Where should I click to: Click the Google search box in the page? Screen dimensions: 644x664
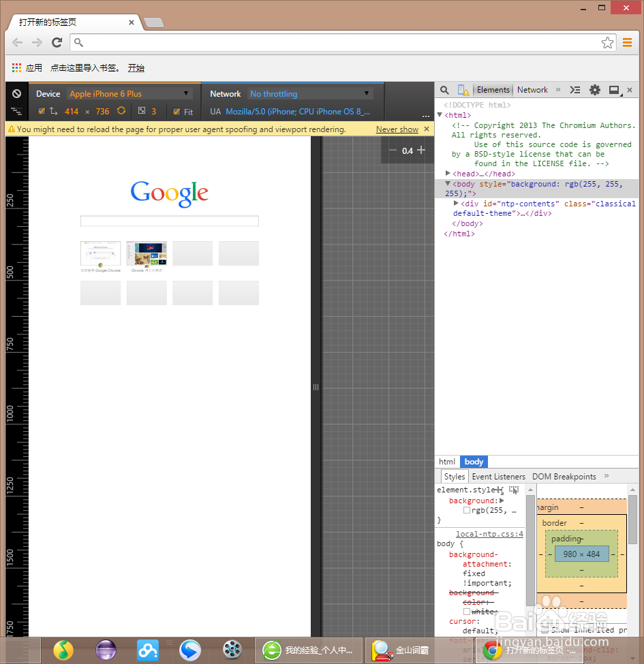point(170,221)
